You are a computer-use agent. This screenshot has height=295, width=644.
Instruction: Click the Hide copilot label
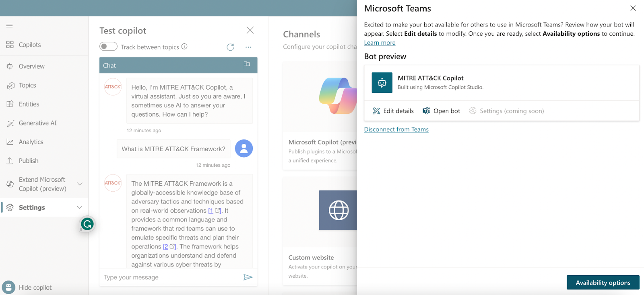pyautogui.click(x=35, y=288)
